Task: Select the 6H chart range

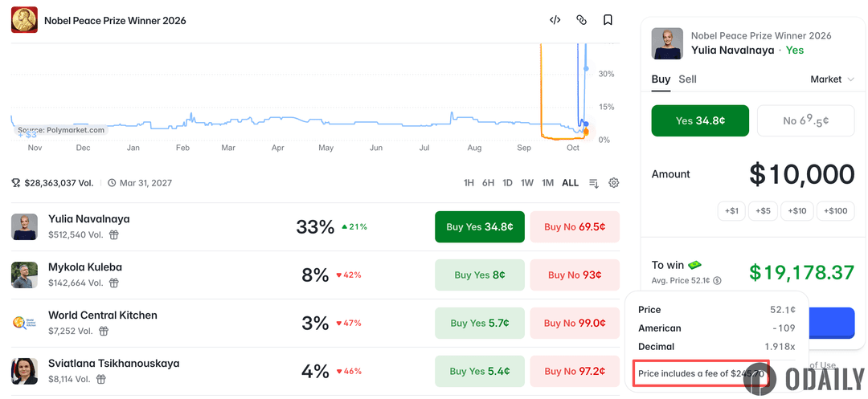Action: point(489,183)
